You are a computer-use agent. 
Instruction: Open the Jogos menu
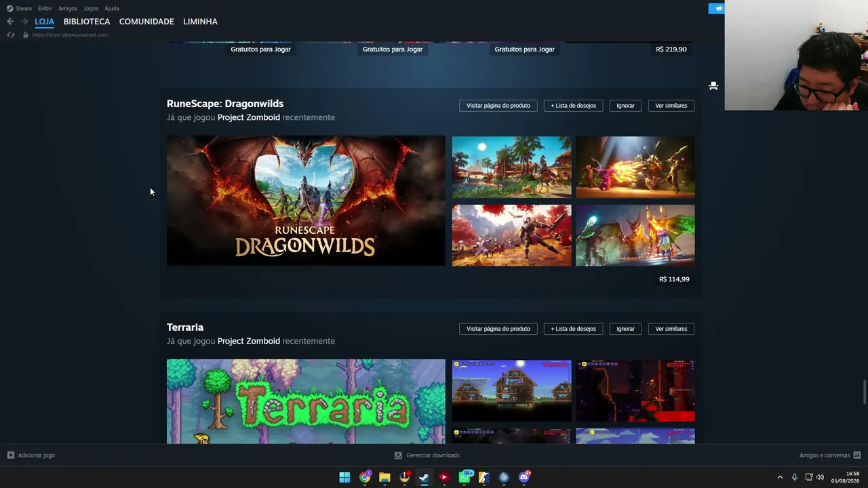pos(91,8)
